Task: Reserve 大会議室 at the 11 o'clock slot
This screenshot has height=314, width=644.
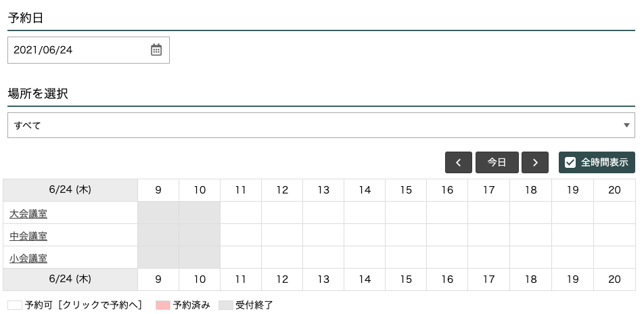Action: 241,213
